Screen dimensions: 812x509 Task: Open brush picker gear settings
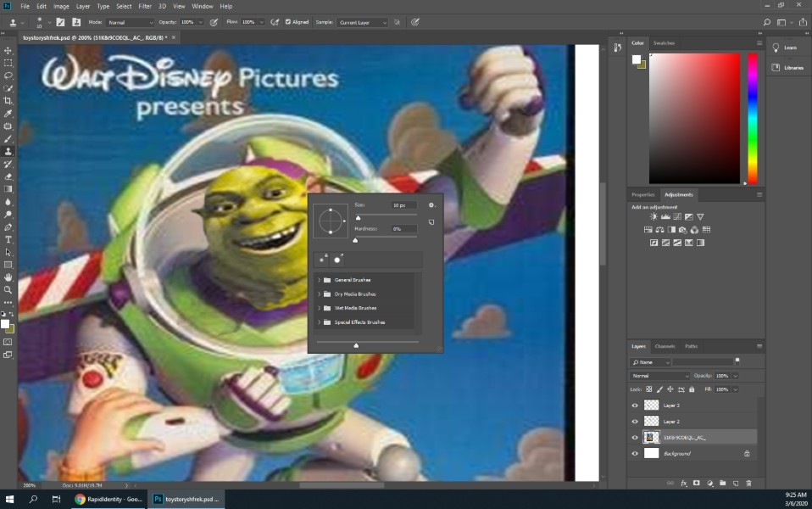point(431,205)
